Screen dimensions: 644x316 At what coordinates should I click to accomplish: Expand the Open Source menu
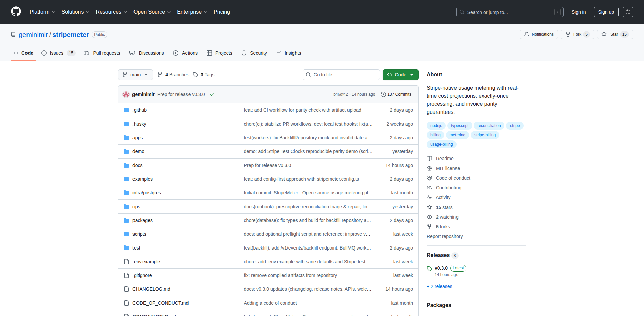point(152,12)
